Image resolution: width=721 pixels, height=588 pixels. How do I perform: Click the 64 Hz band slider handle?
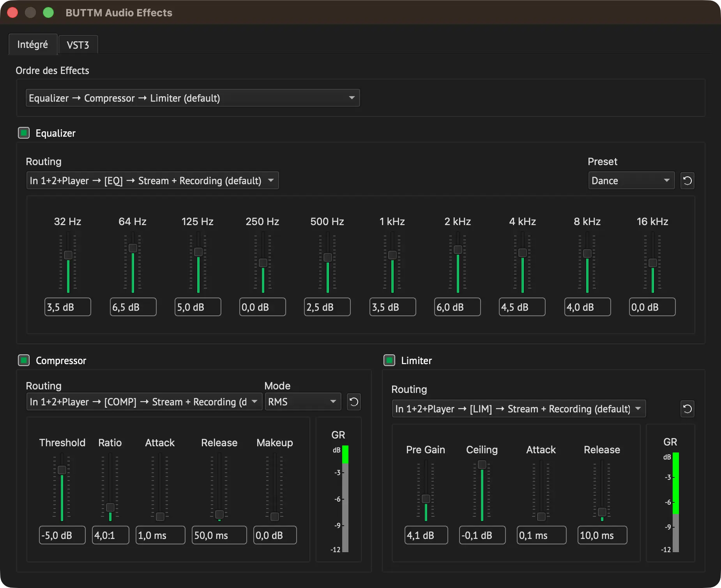click(133, 248)
